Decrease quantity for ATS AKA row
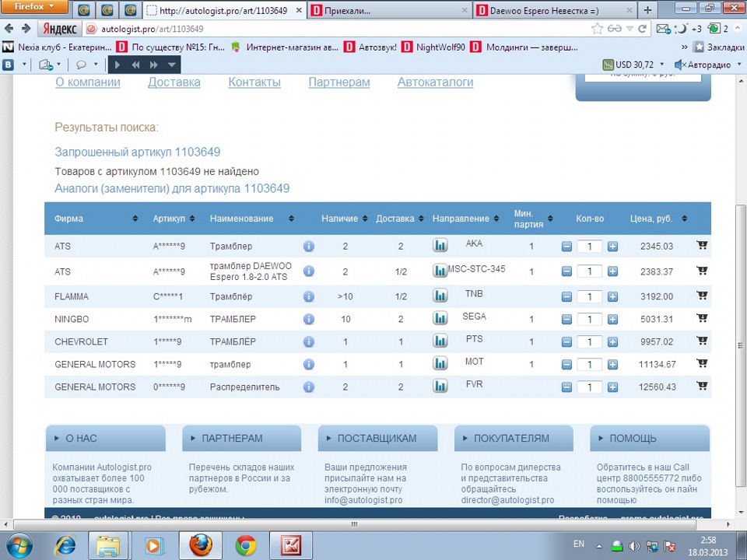The image size is (747, 560). click(x=566, y=247)
